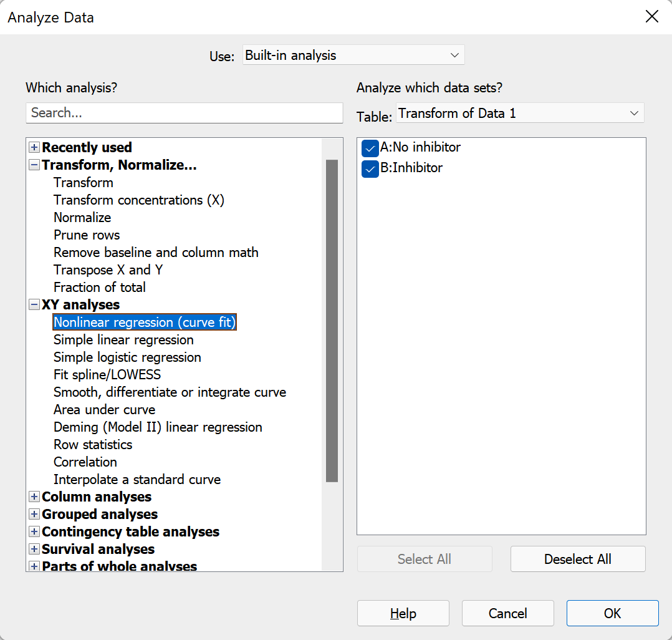Open the Table selection dropdown
672x640 pixels.
tap(520, 113)
